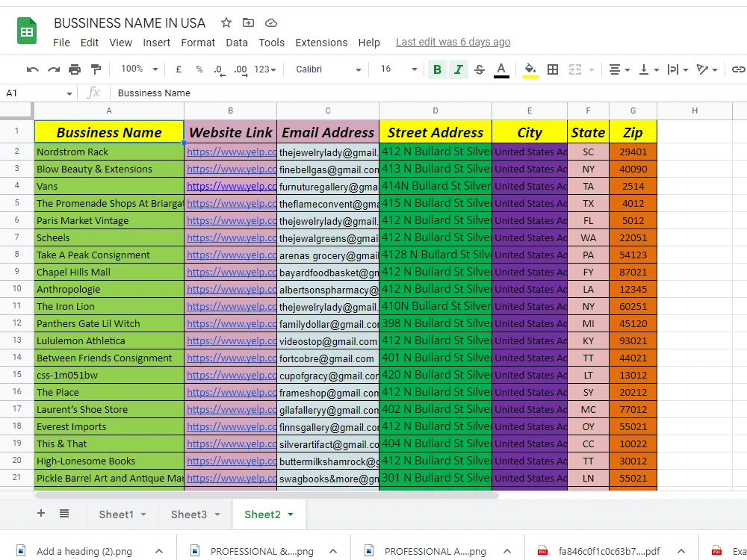Screen dimensions: 747x560
Task: Increase decimal places
Action: pos(241,69)
